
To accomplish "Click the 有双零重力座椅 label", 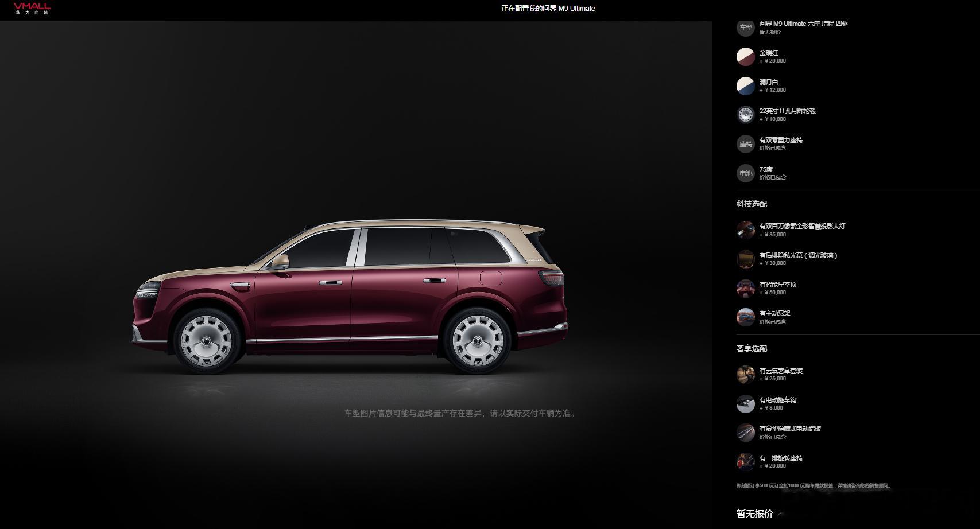I will [781, 140].
